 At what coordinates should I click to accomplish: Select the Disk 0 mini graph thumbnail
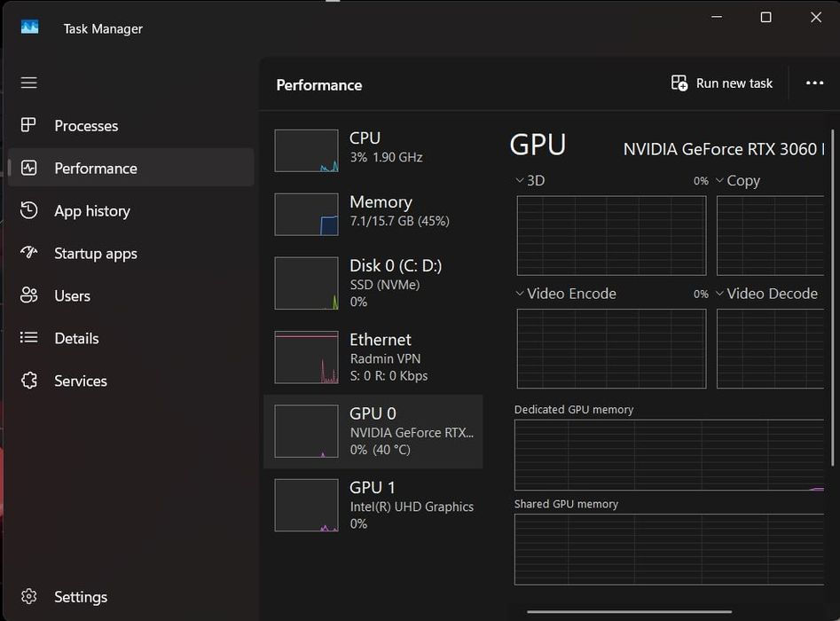point(306,283)
